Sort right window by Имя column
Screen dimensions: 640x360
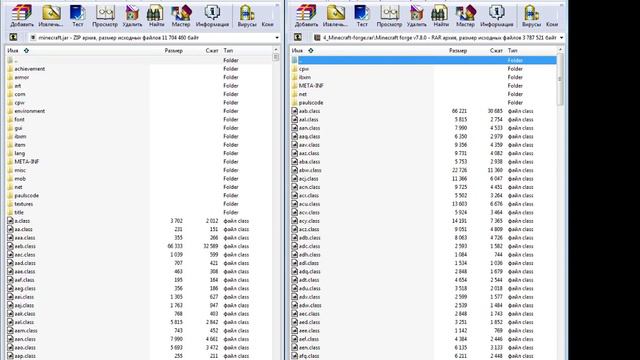point(298,51)
